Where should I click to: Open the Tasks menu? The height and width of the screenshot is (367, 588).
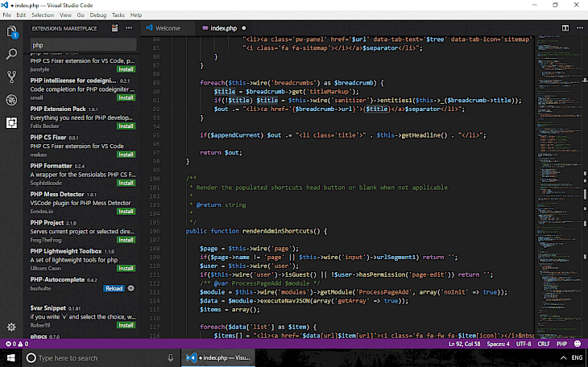tap(118, 15)
